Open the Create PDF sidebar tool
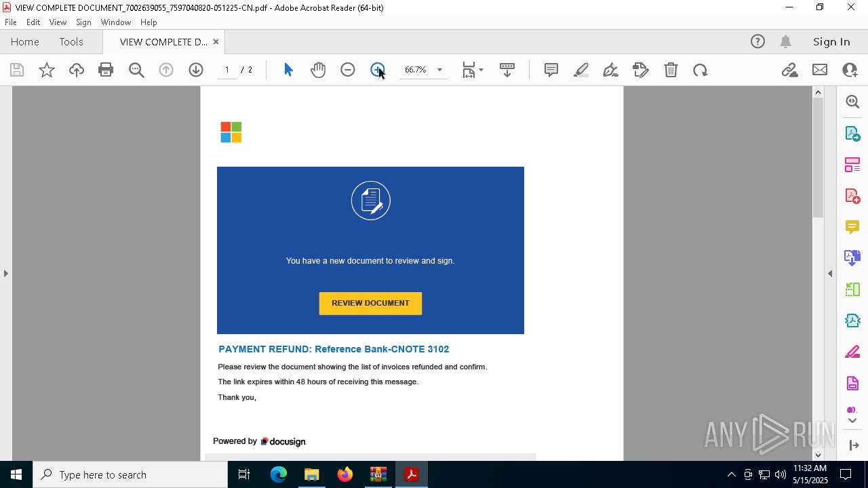Viewport: 868px width, 488px height. 852,196
